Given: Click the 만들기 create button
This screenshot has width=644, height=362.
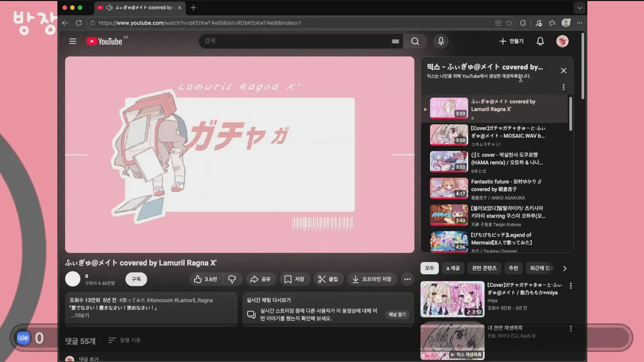Looking at the screenshot, I should click(x=511, y=41).
